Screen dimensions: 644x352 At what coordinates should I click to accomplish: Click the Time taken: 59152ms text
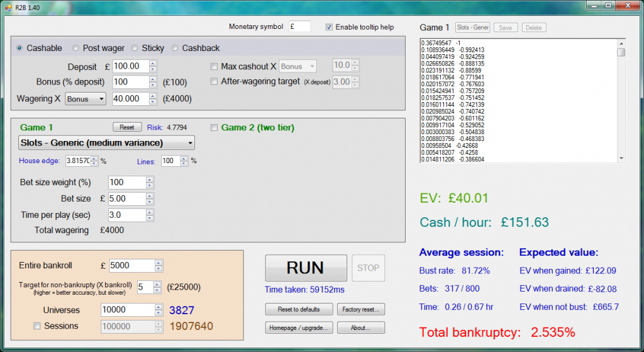click(x=304, y=290)
